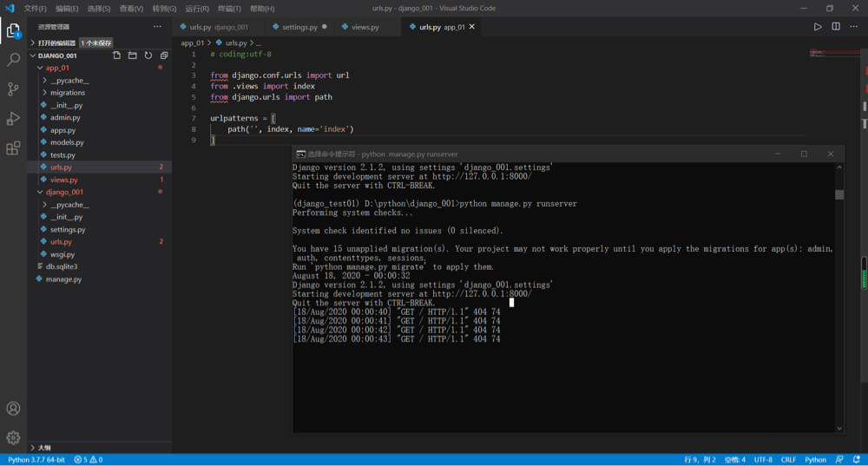Image resolution: width=868 pixels, height=466 pixels.
Task: Click the New File icon in the explorer
Action: click(x=117, y=56)
